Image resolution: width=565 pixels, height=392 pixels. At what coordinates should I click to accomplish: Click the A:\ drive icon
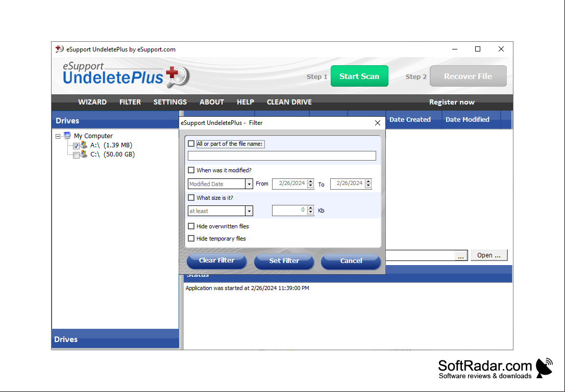click(84, 145)
